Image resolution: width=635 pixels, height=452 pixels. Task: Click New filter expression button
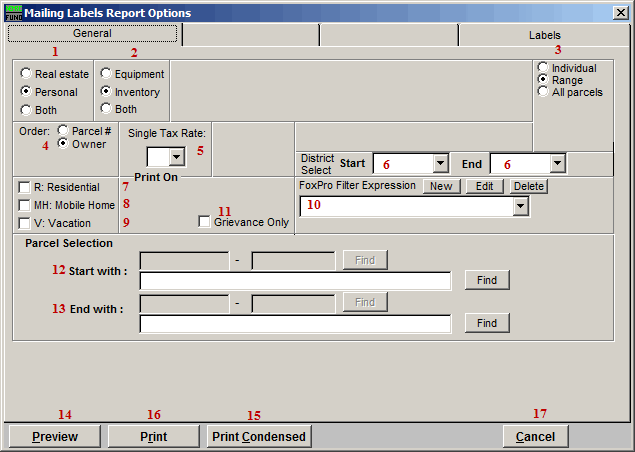click(441, 186)
